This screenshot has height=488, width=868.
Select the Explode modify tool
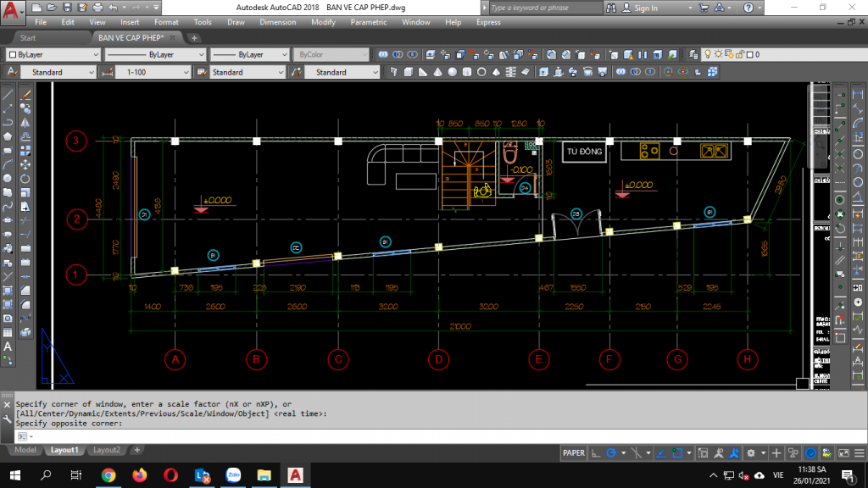25,332
